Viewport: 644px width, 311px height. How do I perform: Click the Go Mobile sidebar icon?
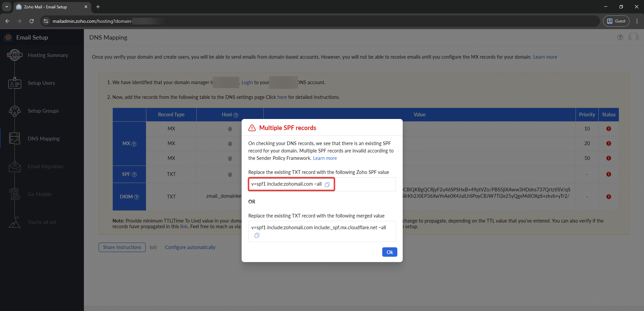click(15, 194)
